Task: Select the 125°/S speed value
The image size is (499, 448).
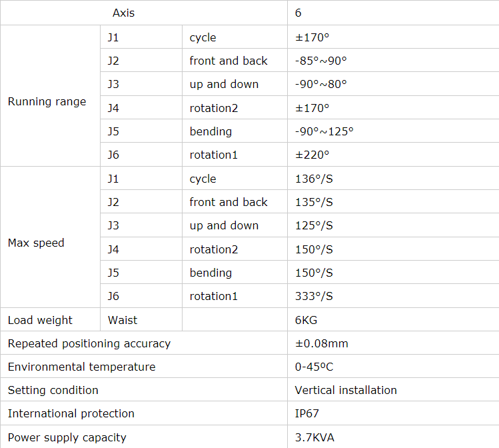Action: click(x=314, y=225)
